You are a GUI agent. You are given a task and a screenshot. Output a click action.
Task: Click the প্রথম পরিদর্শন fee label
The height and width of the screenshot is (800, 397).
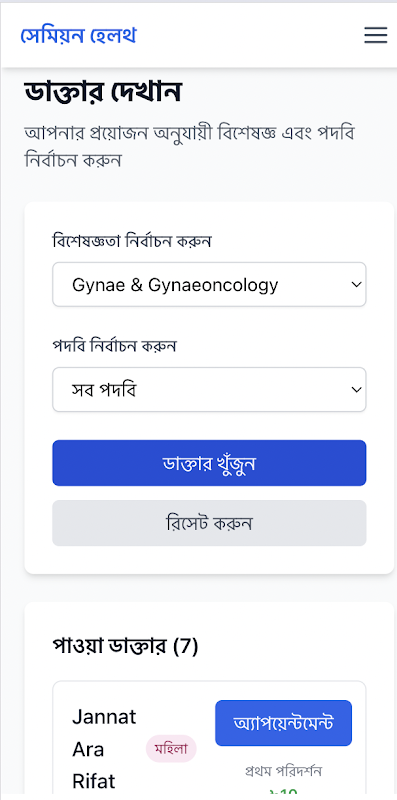283,770
